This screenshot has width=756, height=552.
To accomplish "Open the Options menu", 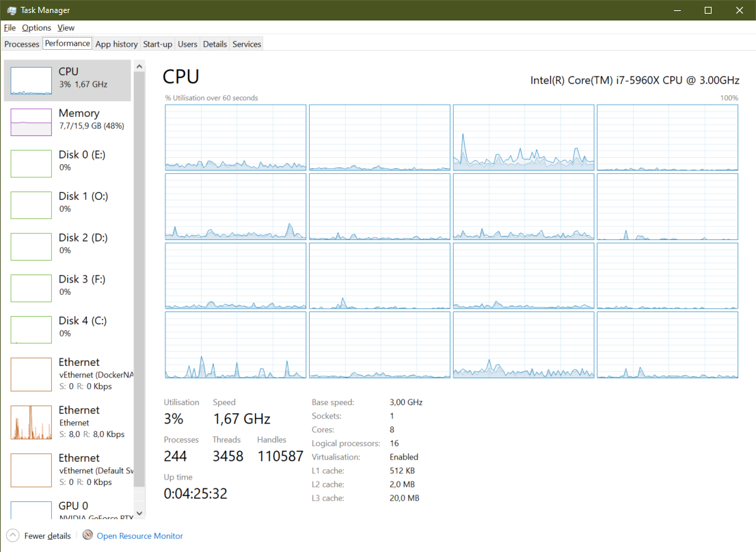I will coord(36,27).
